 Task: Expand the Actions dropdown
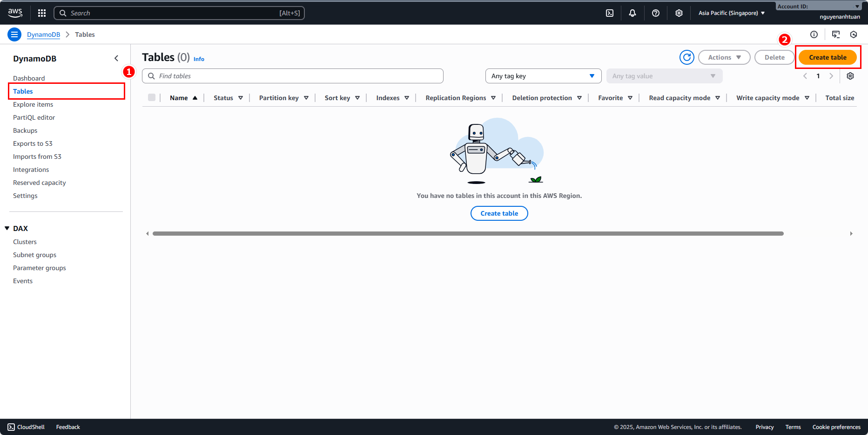(x=724, y=57)
